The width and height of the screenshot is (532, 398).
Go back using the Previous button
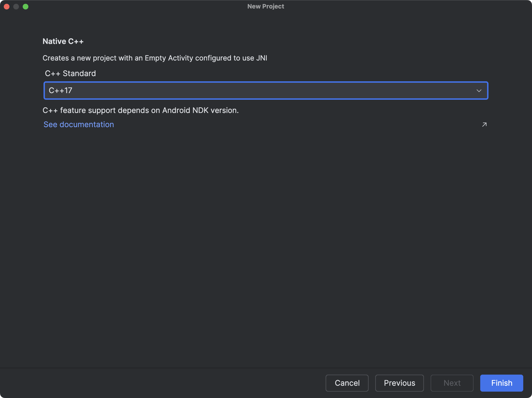(x=399, y=383)
